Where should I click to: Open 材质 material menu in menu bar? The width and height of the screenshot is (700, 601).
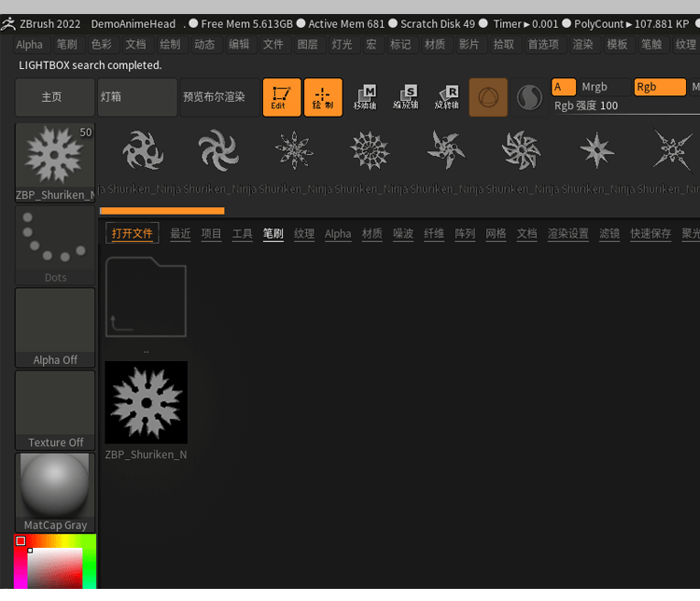[x=435, y=45]
